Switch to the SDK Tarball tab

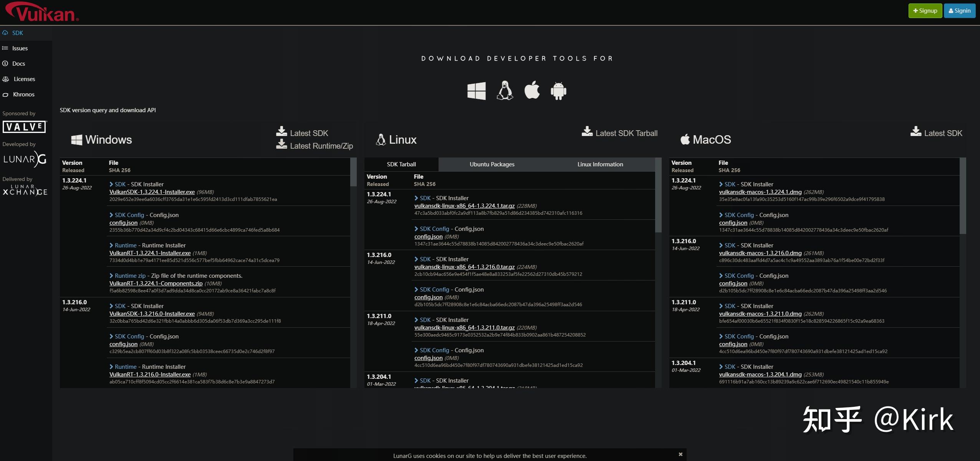tap(401, 164)
